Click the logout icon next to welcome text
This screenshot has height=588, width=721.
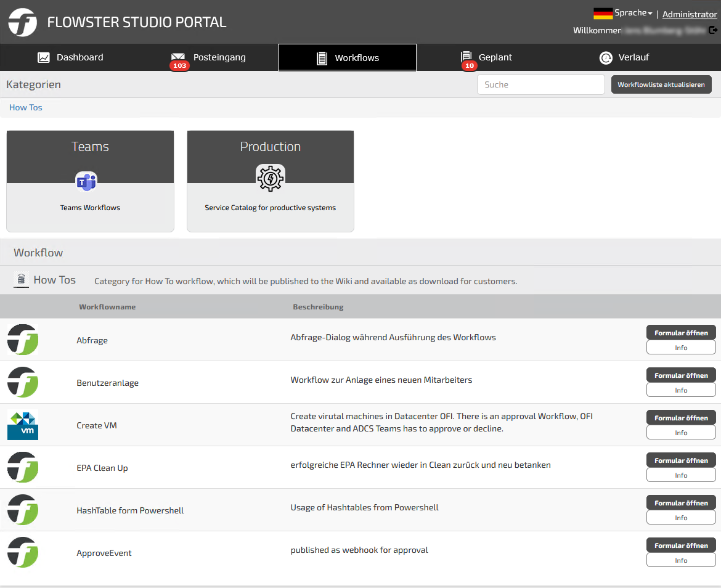[x=713, y=30]
